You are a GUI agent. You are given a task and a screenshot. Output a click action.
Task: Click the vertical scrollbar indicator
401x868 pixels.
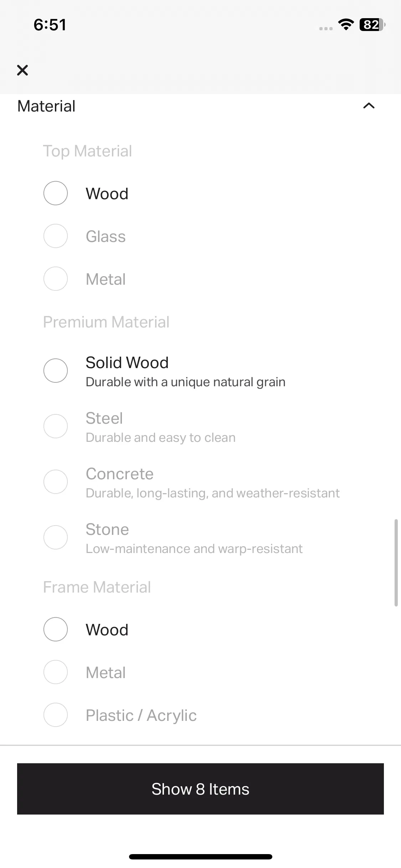tap(396, 563)
